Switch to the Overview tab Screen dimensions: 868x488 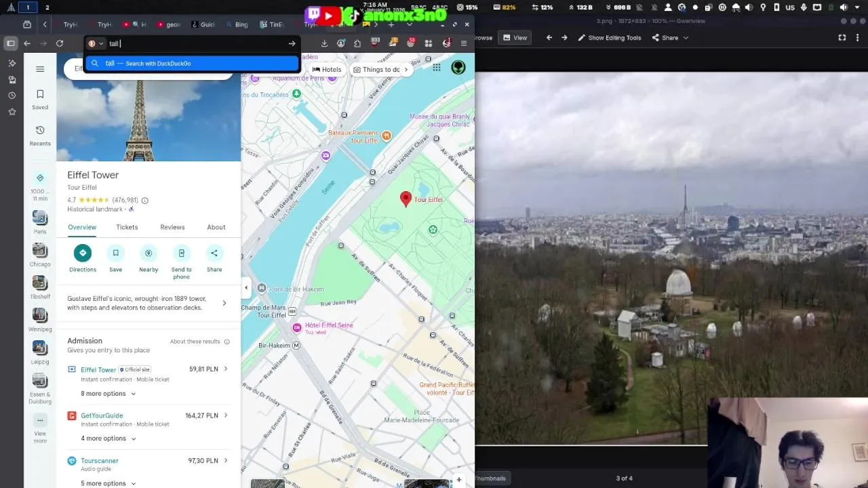tap(82, 227)
